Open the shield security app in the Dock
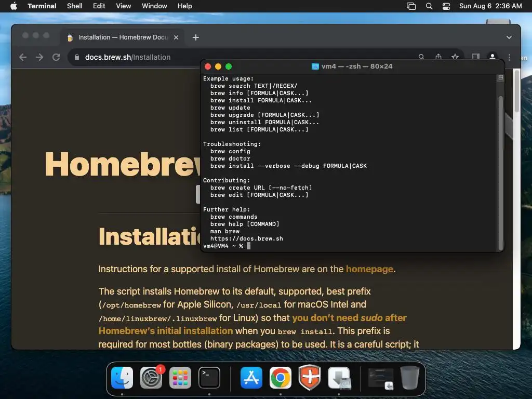The height and width of the screenshot is (399, 532). 310,378
